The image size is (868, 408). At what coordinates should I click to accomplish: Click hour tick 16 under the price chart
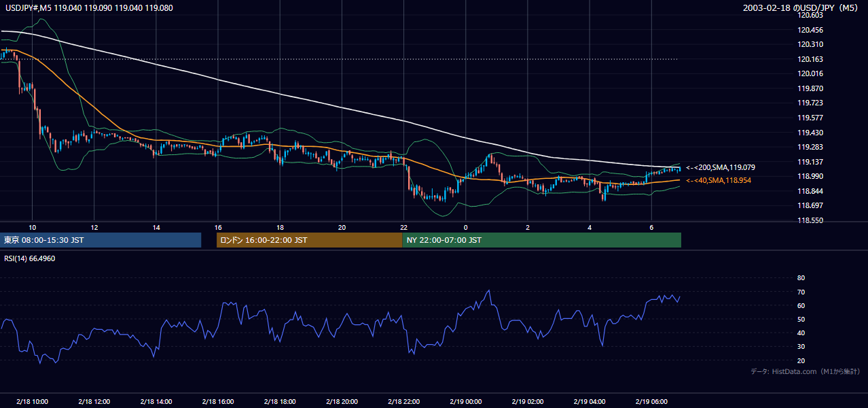pos(218,227)
